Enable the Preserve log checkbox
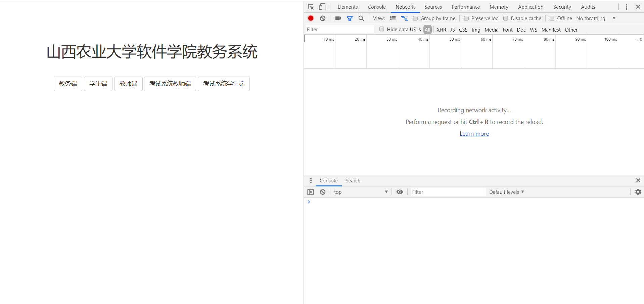The width and height of the screenshot is (644, 304). click(466, 18)
